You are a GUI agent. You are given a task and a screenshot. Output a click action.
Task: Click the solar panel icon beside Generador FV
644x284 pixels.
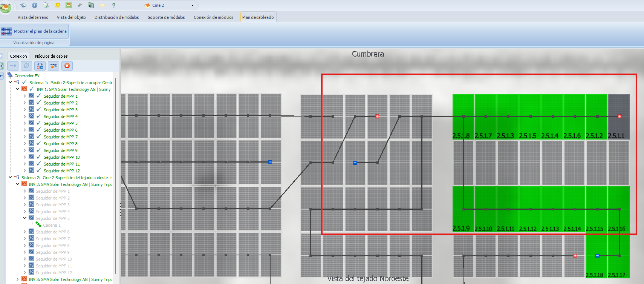tap(10, 75)
